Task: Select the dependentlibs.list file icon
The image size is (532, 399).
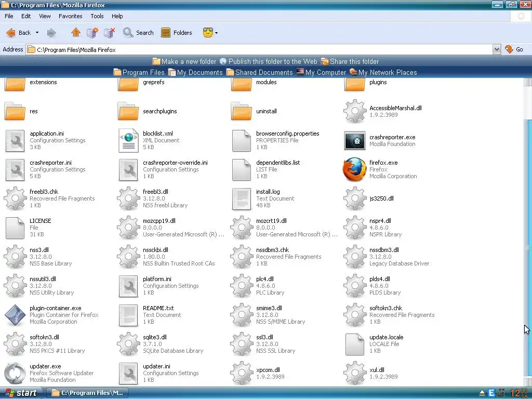Action: pos(242,170)
